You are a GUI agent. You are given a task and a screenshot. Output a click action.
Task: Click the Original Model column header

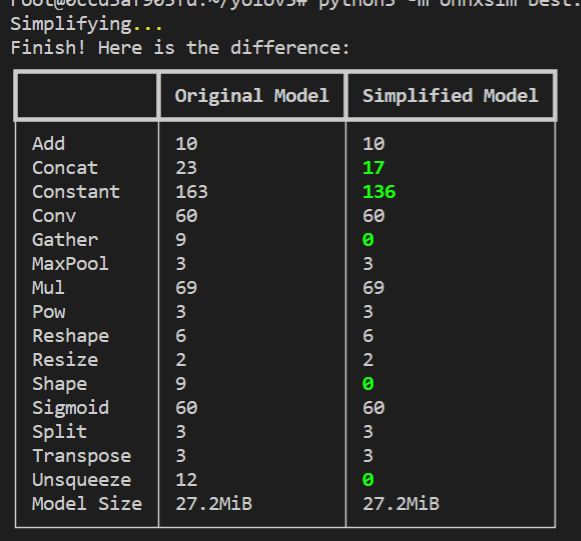[x=252, y=96]
